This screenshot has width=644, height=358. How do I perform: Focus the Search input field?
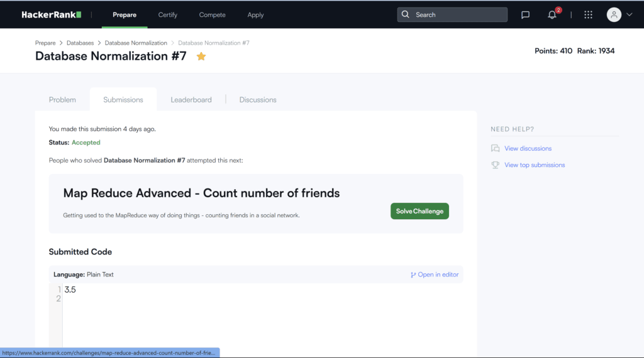point(452,15)
